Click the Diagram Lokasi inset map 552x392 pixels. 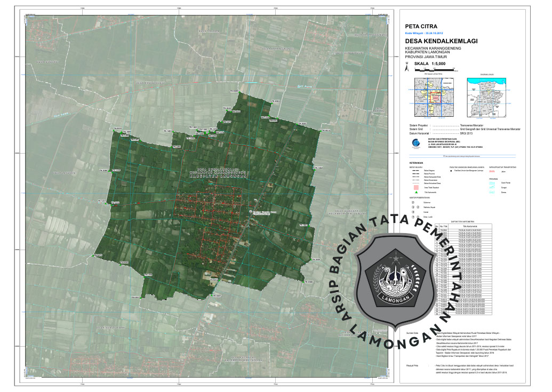click(486, 98)
